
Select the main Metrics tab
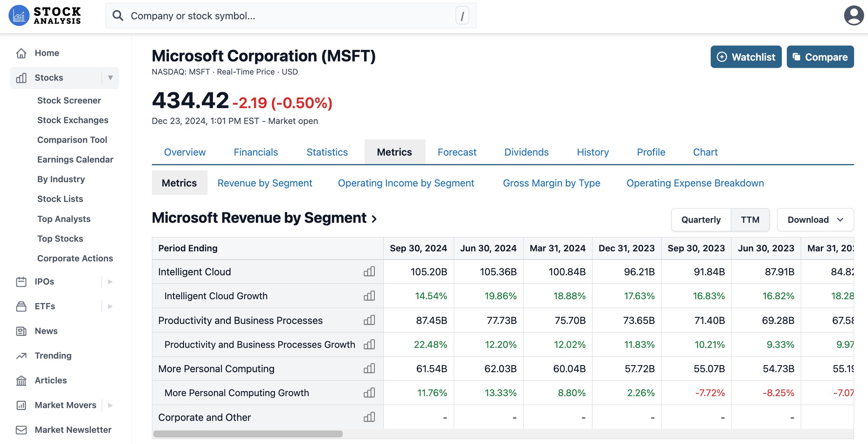(x=395, y=152)
